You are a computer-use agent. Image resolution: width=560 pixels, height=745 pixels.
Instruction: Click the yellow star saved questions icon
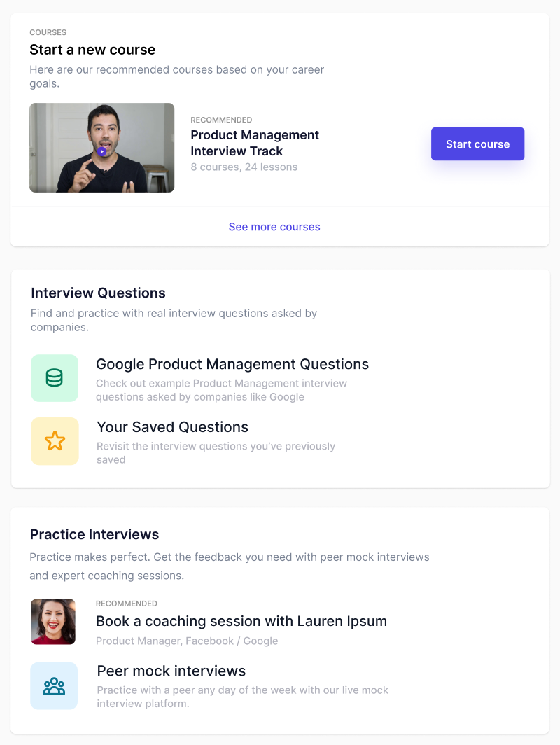click(x=55, y=441)
